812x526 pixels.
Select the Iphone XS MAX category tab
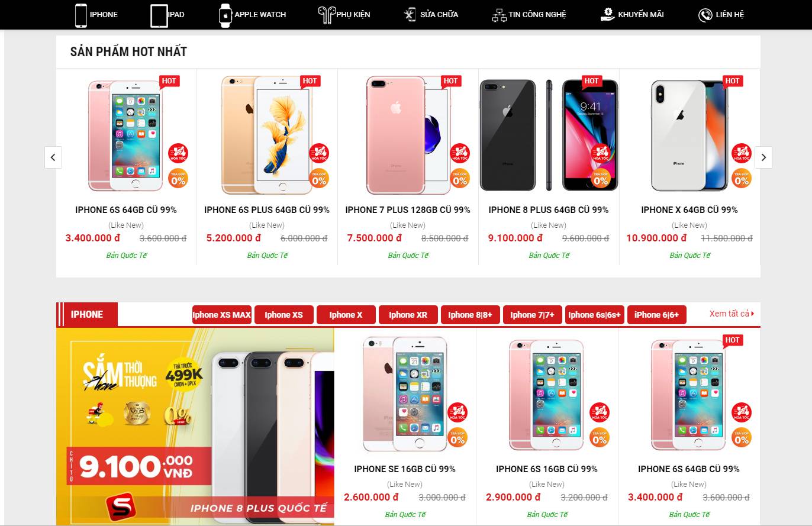click(x=221, y=315)
